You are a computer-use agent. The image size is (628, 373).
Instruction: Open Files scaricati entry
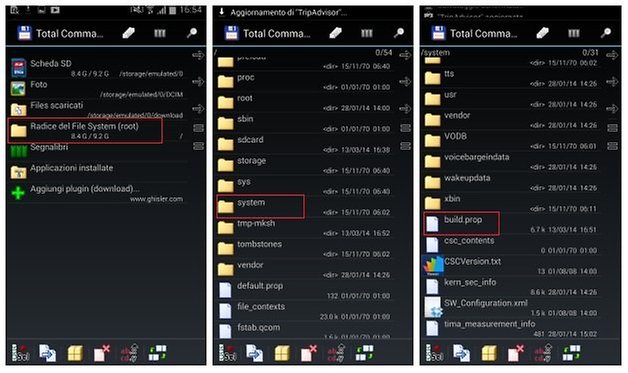point(98,110)
